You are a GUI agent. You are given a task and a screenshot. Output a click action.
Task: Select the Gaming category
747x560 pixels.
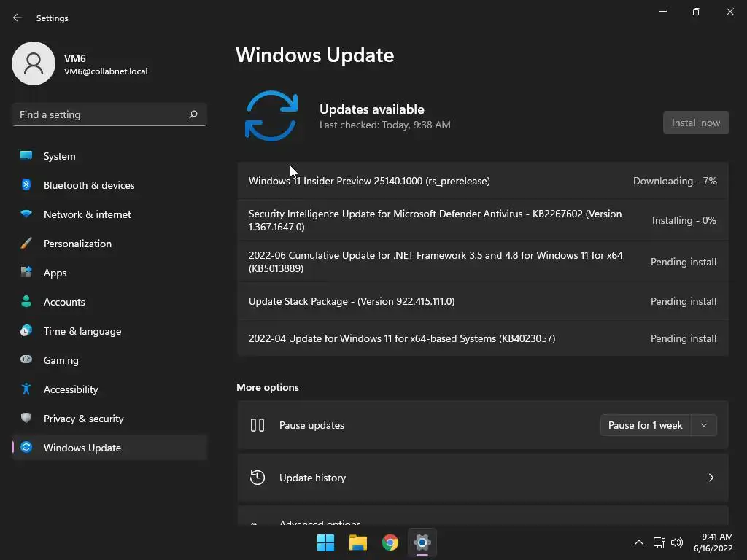(x=109, y=360)
